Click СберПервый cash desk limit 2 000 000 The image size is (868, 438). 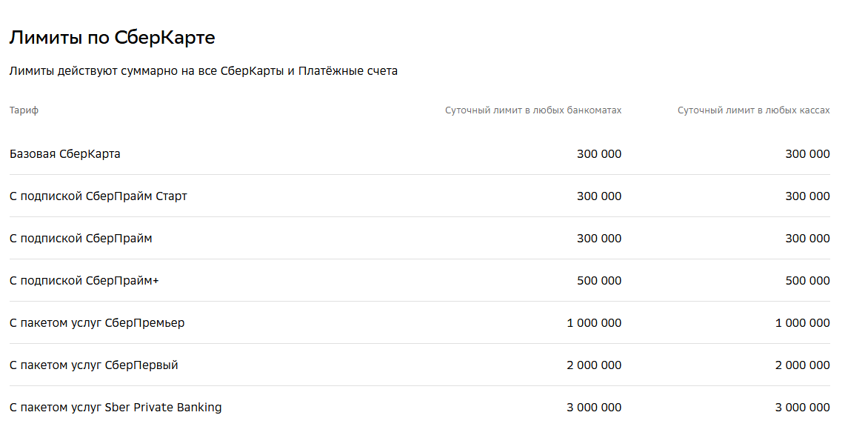pos(802,365)
